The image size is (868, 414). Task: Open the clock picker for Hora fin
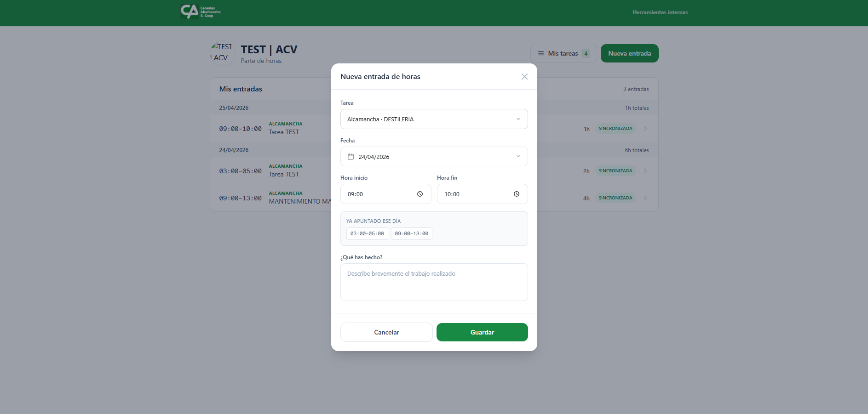pos(517,194)
